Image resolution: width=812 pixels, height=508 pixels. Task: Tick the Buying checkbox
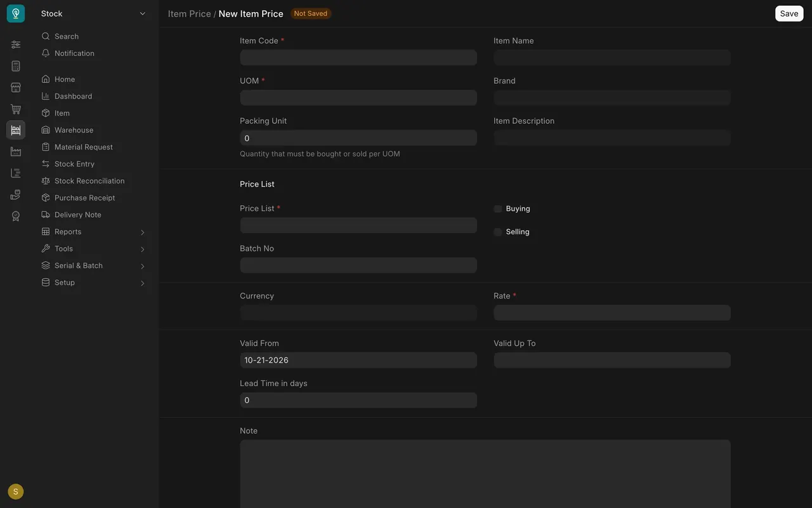pyautogui.click(x=498, y=209)
